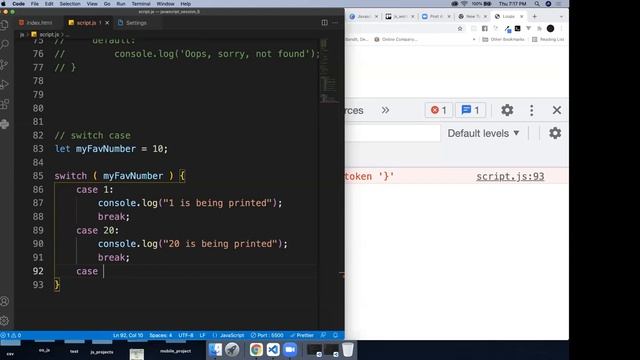This screenshot has height=360, width=640.
Task: Open Visual Studio Code from the Dock
Action: [x=273, y=349]
